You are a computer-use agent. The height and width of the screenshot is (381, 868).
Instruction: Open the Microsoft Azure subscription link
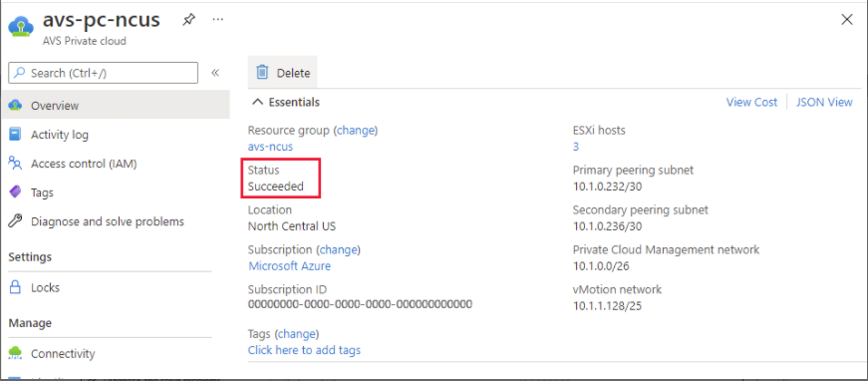(x=290, y=266)
